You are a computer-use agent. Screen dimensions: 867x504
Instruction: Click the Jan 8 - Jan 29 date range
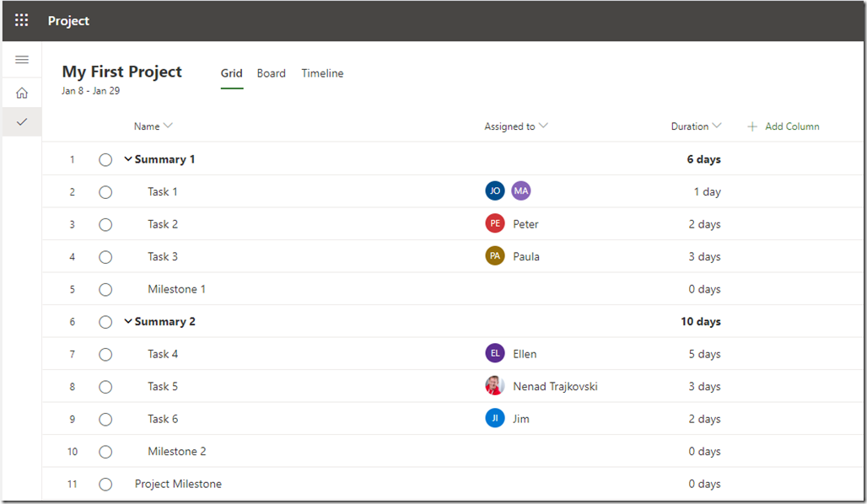91,91
